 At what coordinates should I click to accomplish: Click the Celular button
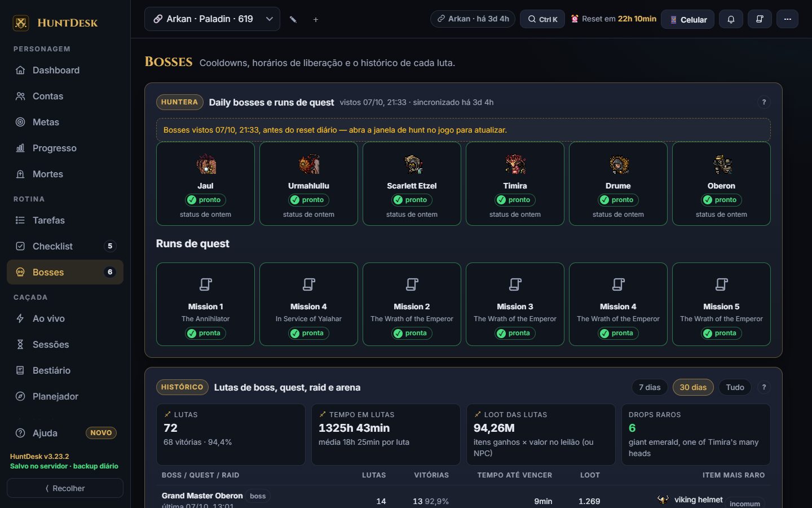coord(688,19)
